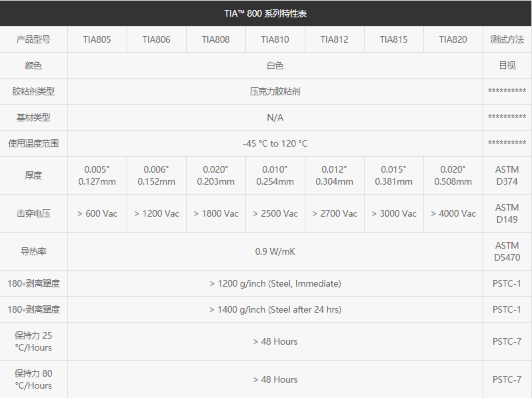The height and width of the screenshot is (398, 532).
Task: Select the > 4000 Vac cell
Action: click(453, 213)
